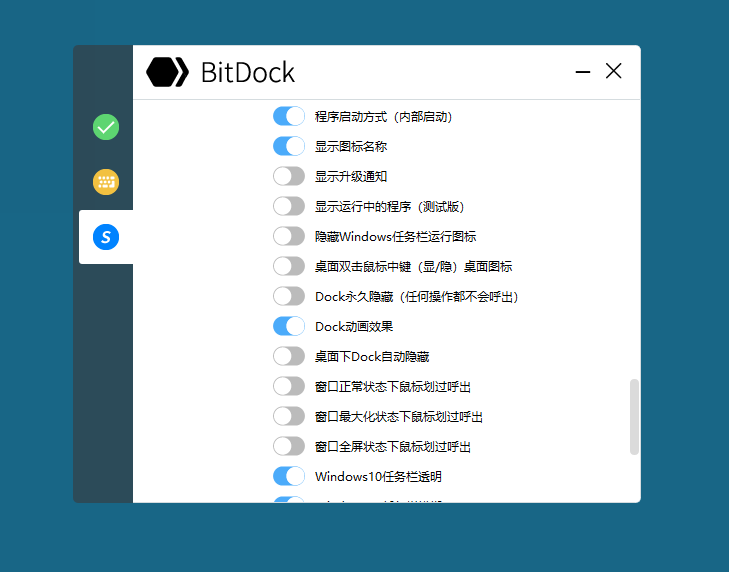This screenshot has width=729, height=572.
Task: Turn on 隐藏Windows任务栏运行图标 switch
Action: tap(289, 236)
